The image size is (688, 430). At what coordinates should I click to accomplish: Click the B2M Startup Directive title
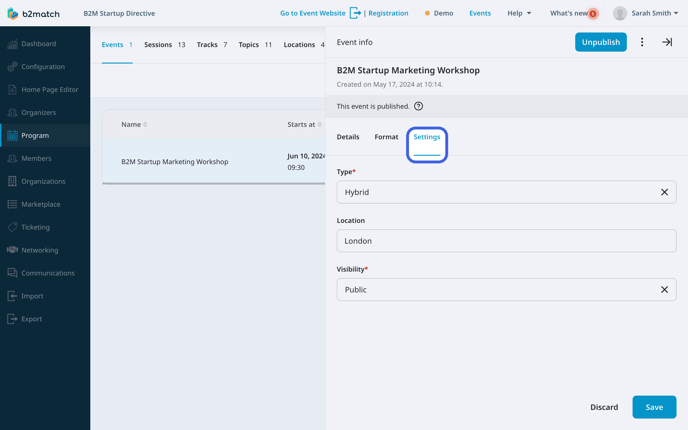pyautogui.click(x=119, y=14)
